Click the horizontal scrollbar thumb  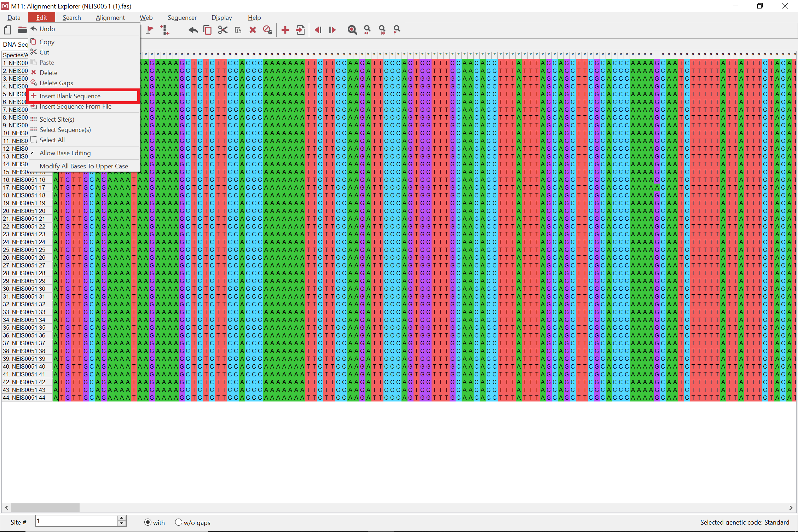[x=45, y=508]
